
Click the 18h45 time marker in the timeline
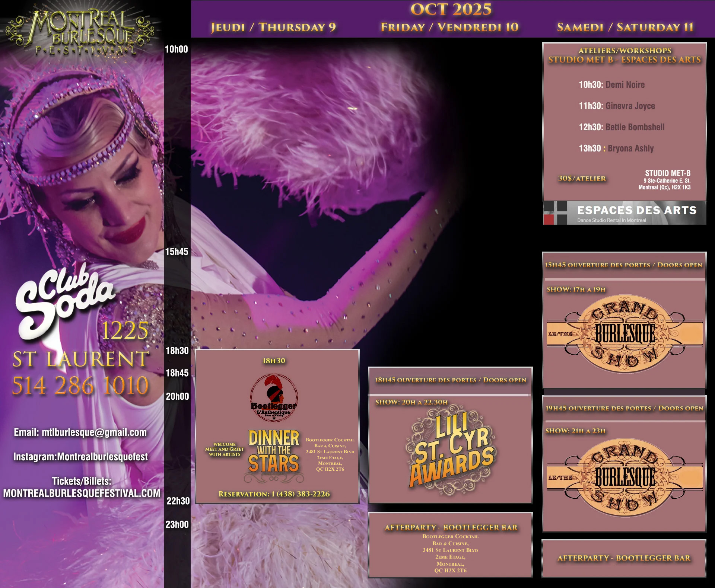[177, 373]
